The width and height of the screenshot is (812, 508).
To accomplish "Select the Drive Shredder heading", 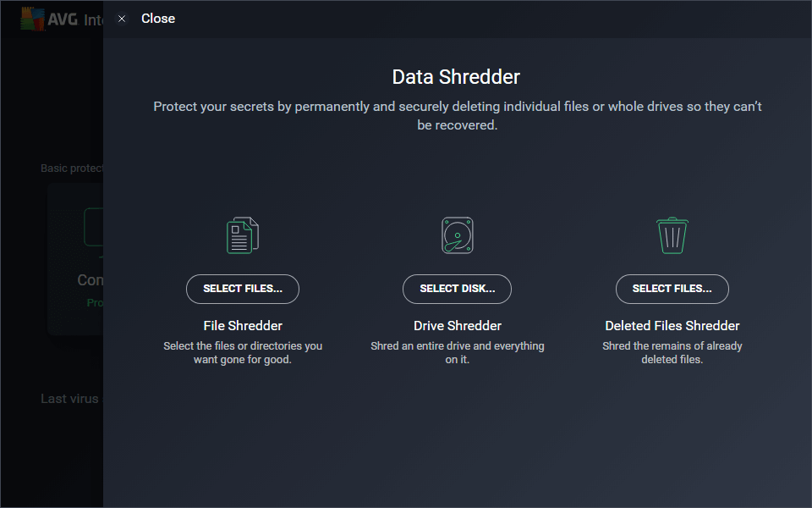I will tap(458, 326).
